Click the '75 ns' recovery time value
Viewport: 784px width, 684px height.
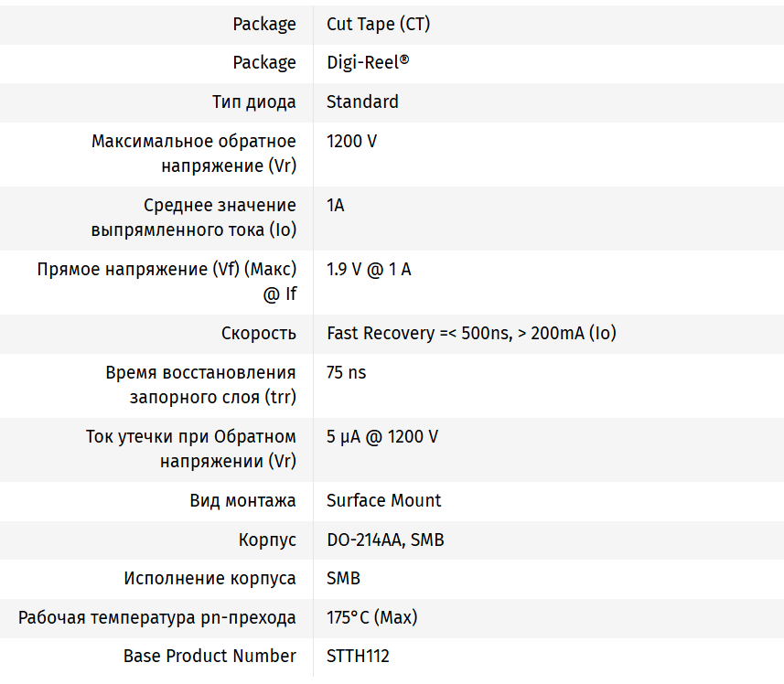347,373
